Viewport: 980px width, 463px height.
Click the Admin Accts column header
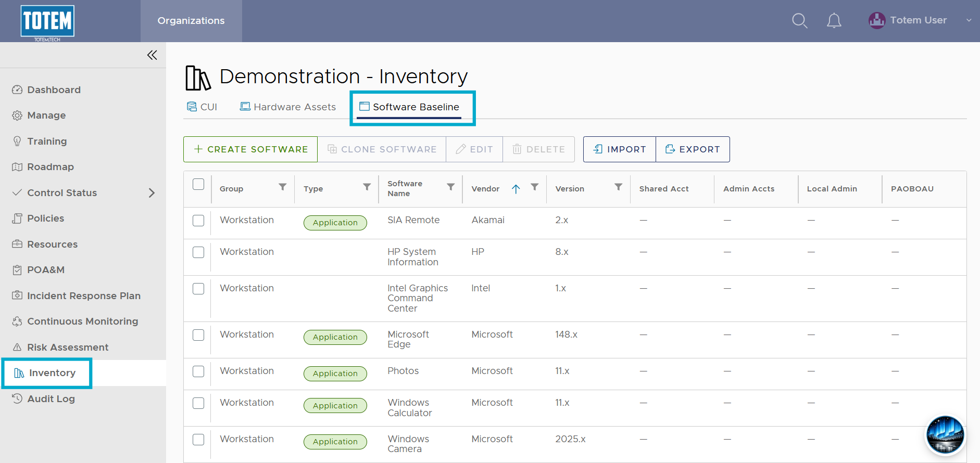tap(749, 189)
